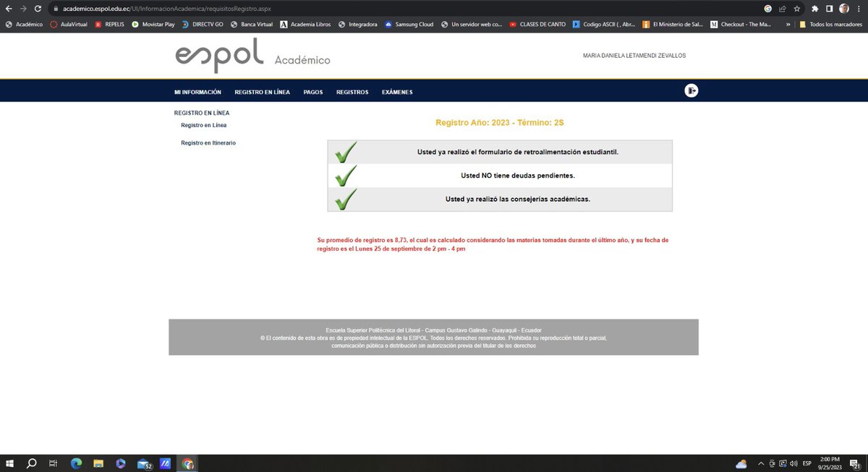Click the browser forward arrow

[x=23, y=9]
